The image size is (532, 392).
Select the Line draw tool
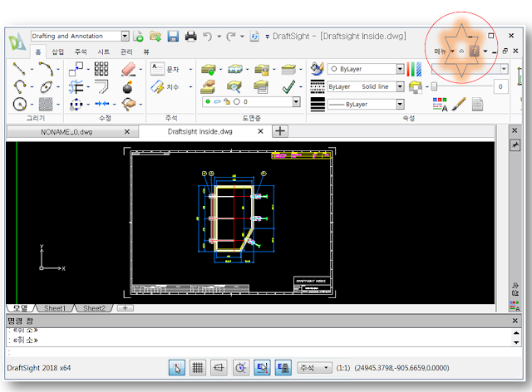click(19, 69)
